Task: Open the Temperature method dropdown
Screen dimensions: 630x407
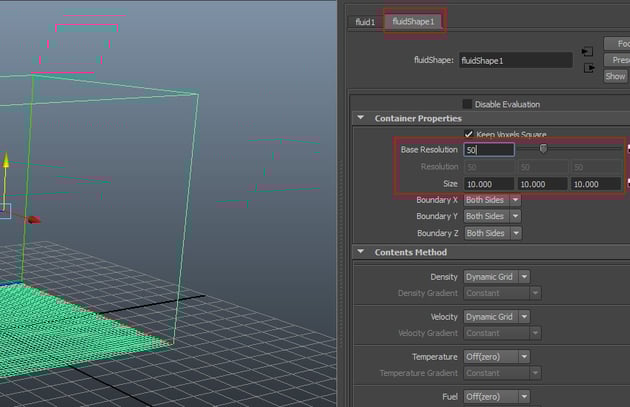Action: [x=496, y=356]
